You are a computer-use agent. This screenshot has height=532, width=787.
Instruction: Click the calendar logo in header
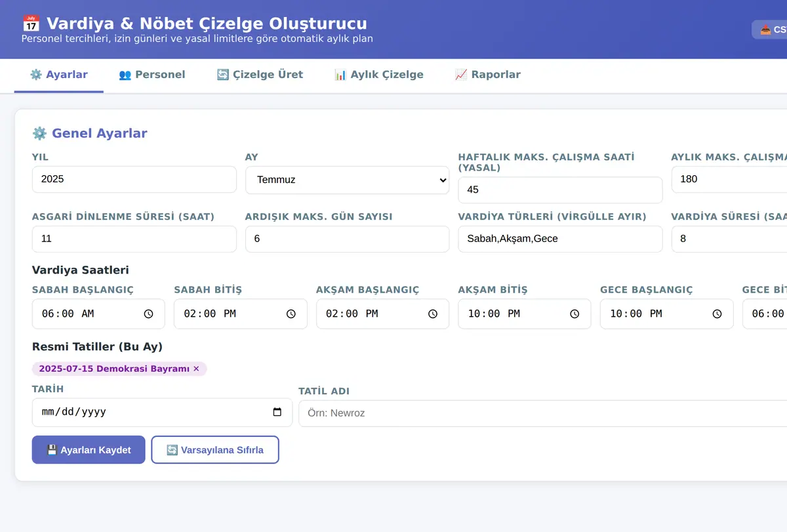31,24
